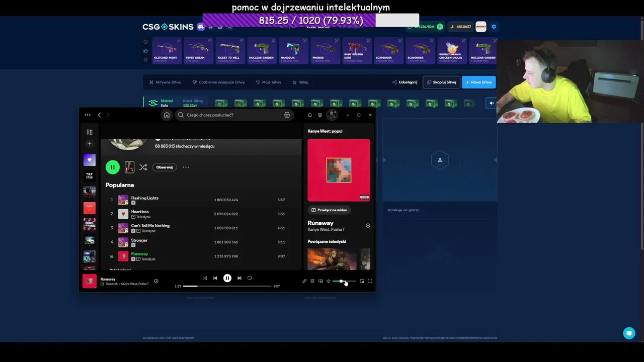Open the Spotify Home page
The height and width of the screenshot is (362, 644).
(x=167, y=115)
